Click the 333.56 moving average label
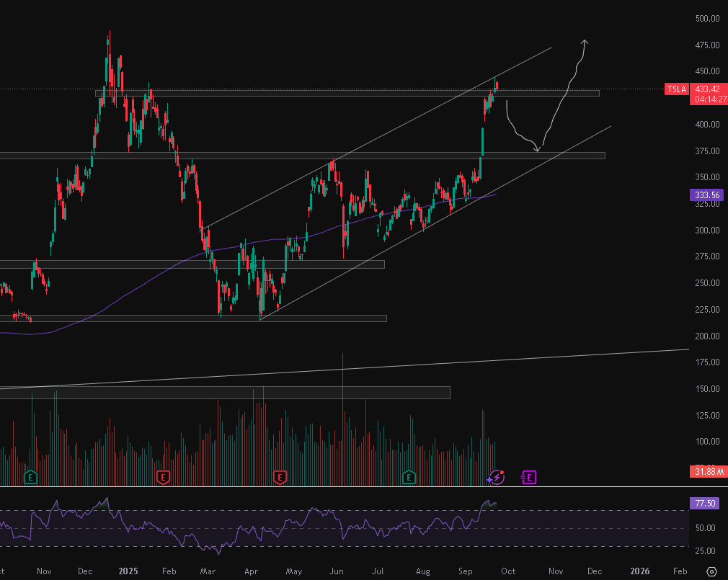728x580 pixels. tap(707, 195)
